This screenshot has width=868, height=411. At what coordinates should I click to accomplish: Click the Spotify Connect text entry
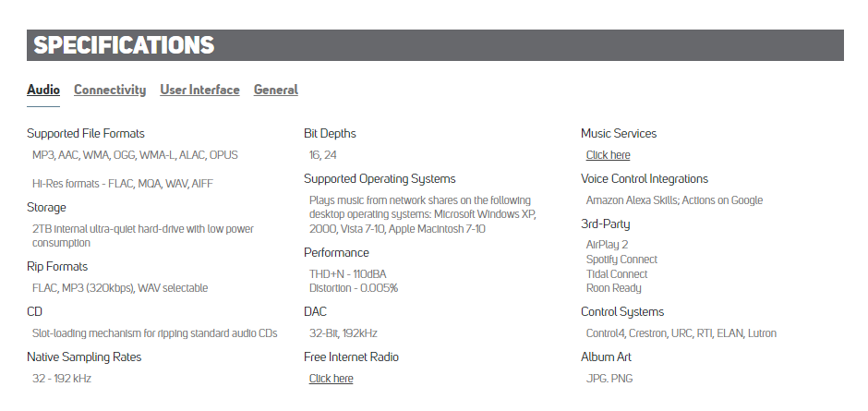coord(621,260)
